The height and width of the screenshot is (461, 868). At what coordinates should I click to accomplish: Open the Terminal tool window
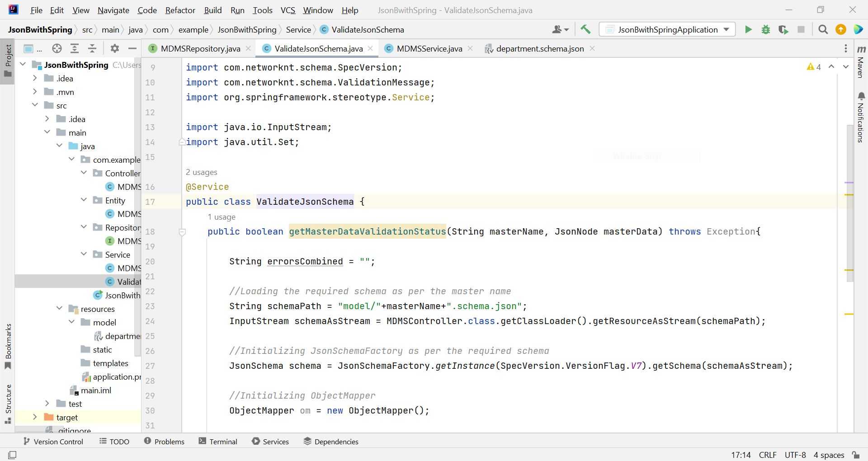[x=218, y=442]
